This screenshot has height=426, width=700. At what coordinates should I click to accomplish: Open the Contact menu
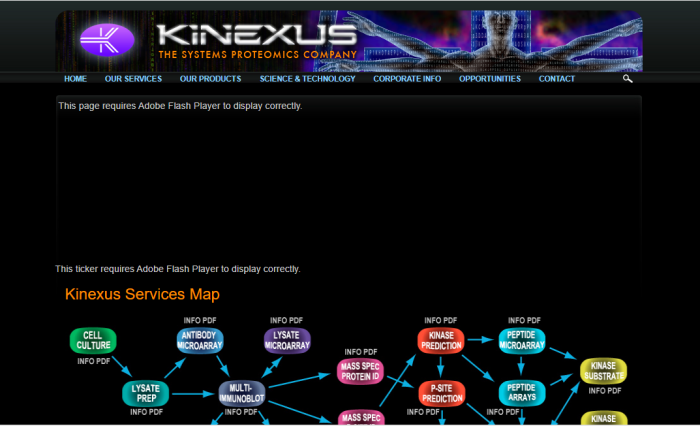coord(557,79)
